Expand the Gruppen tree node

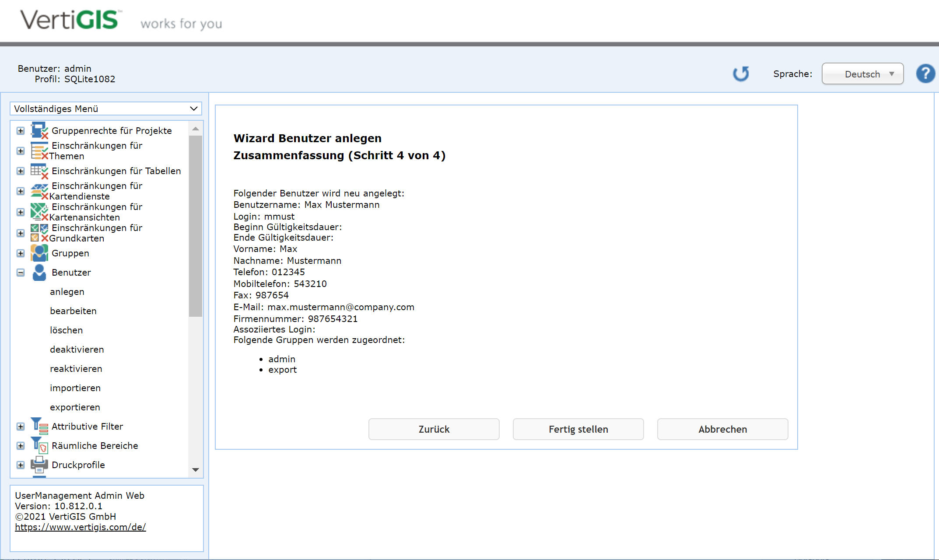21,253
